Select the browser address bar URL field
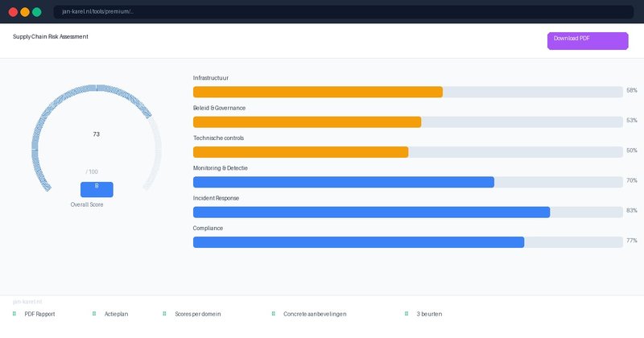644x338 pixels. (x=322, y=12)
